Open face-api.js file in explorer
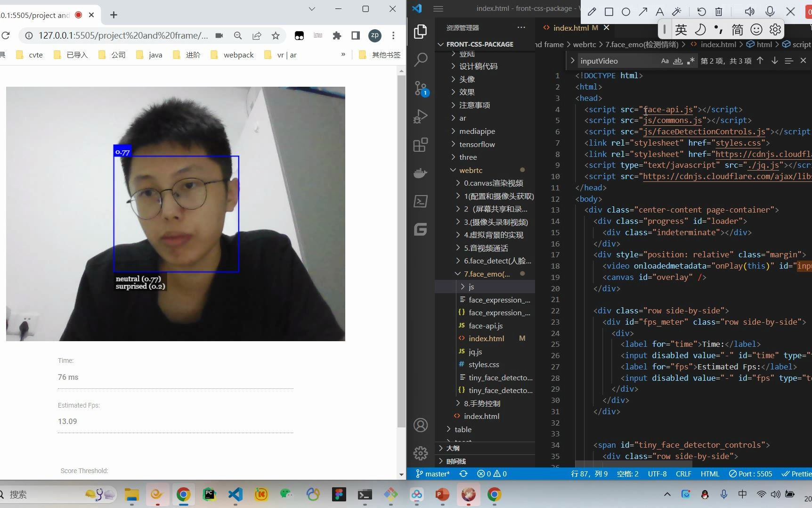812x508 pixels. point(485,326)
